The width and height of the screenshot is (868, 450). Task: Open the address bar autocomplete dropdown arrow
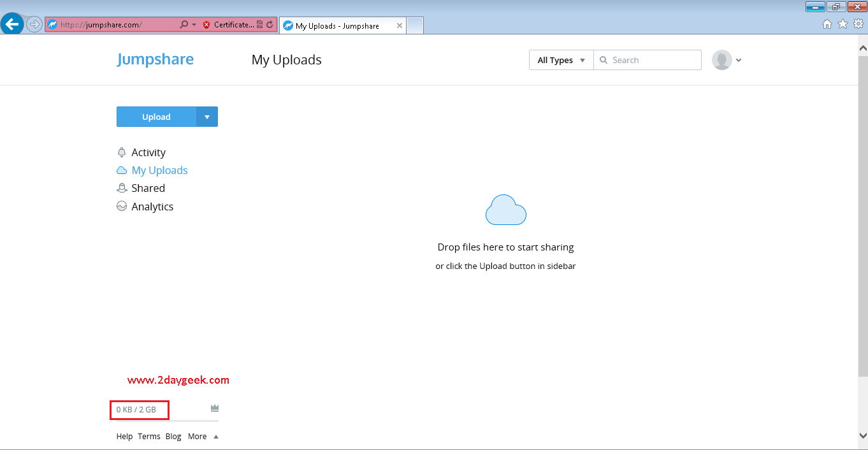pyautogui.click(x=194, y=25)
